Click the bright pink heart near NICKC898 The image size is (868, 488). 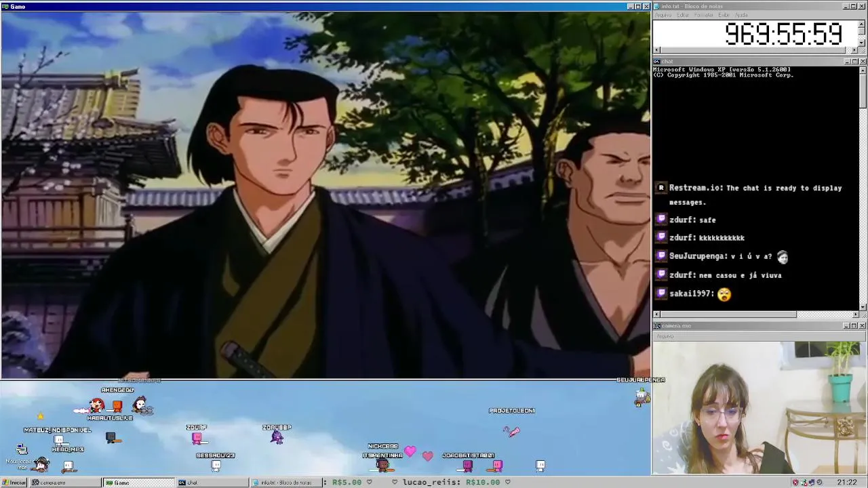click(x=410, y=451)
